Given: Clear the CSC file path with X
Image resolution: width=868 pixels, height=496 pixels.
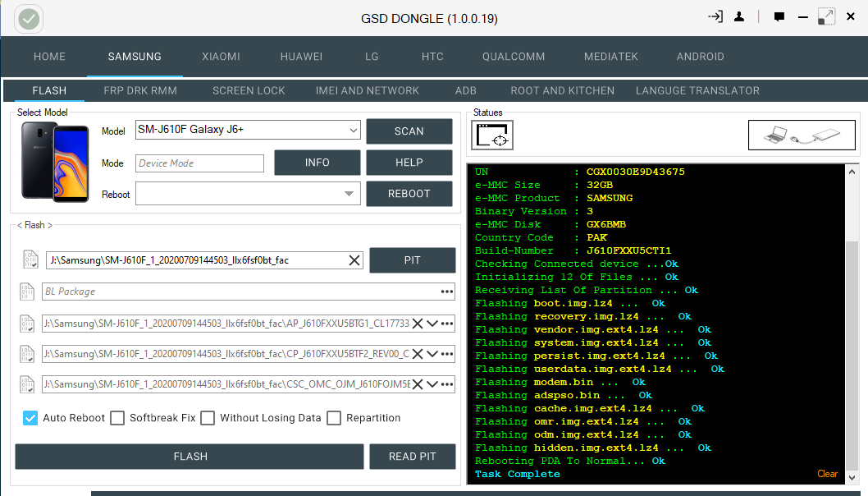Looking at the screenshot, I should [418, 384].
